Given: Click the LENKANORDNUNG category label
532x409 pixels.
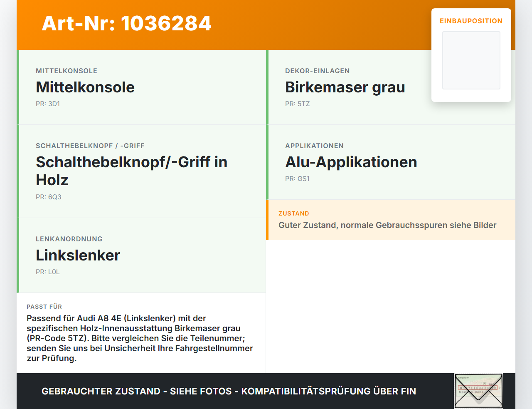Looking at the screenshot, I should (69, 239).
